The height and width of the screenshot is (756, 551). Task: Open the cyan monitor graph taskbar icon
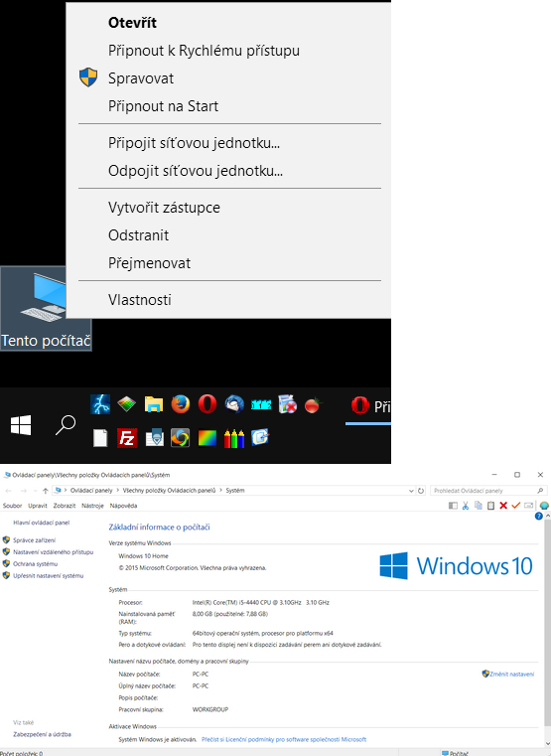[261, 405]
